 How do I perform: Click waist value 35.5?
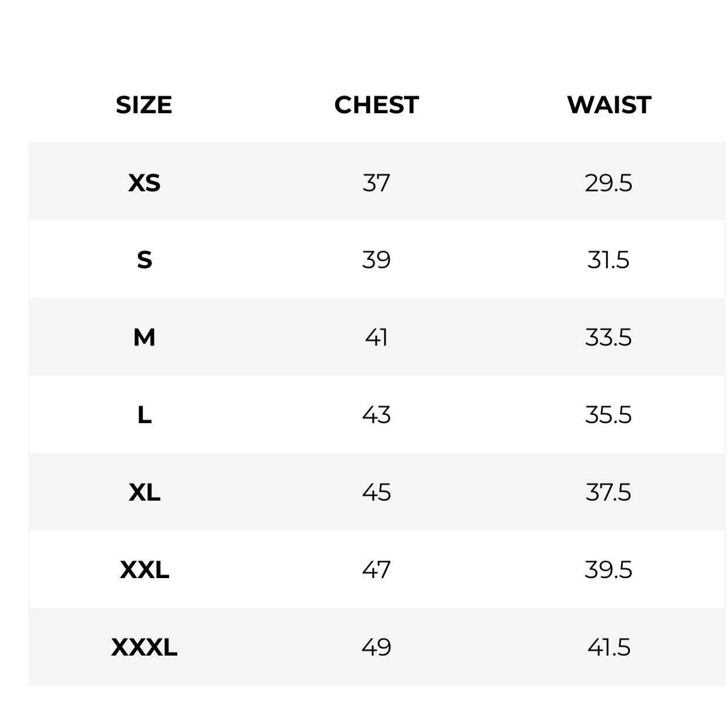point(609,415)
